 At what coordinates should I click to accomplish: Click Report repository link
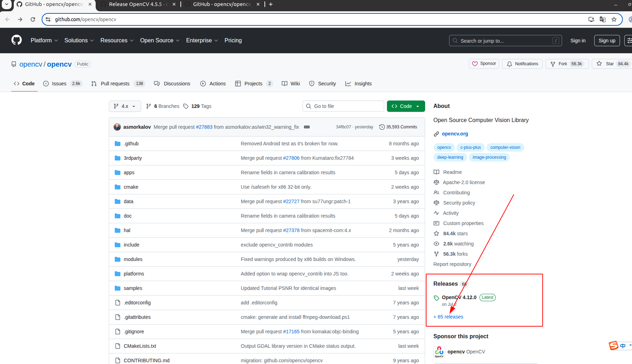point(452,264)
